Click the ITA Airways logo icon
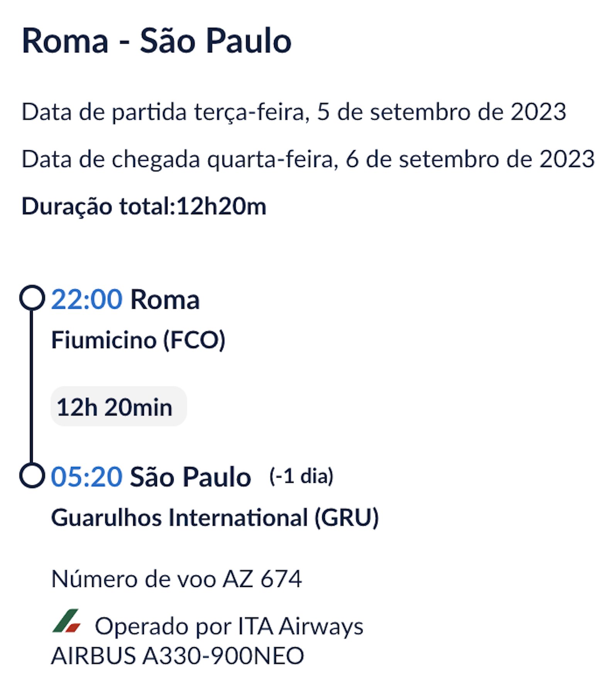This screenshot has width=616, height=680. pos(66,621)
